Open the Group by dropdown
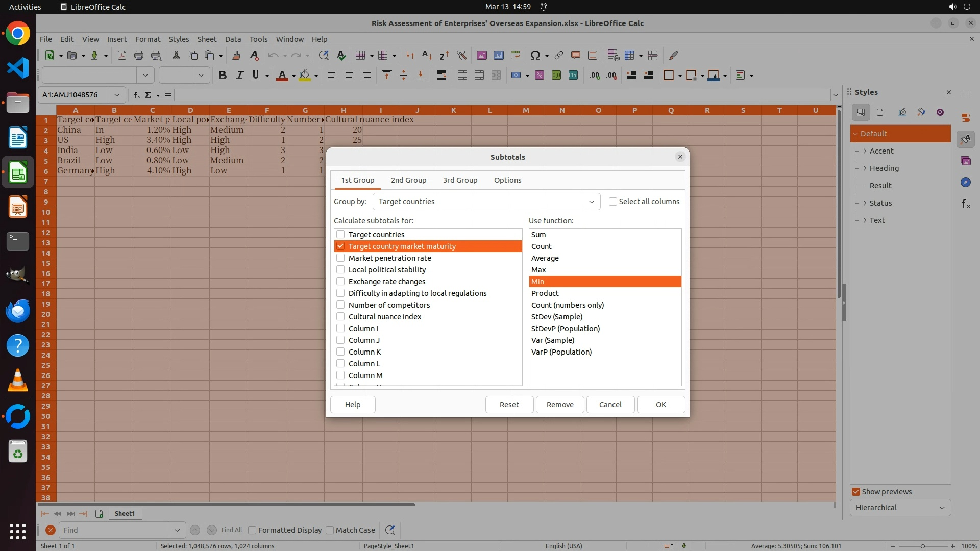Viewport: 980px width, 551px height. point(486,202)
